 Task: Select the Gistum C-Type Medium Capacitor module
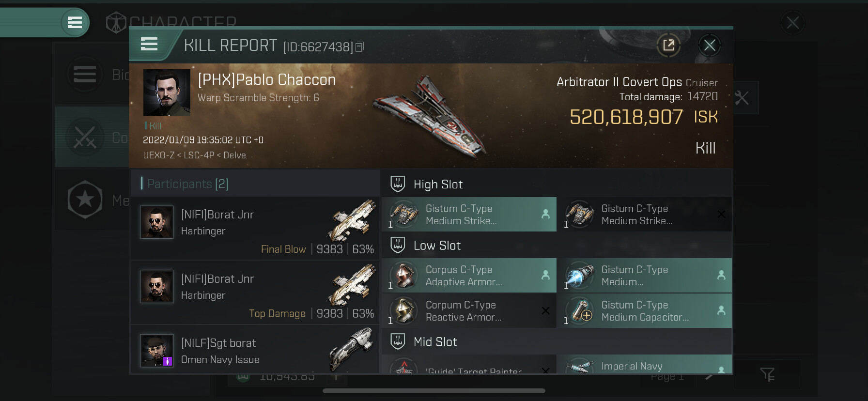tap(644, 311)
